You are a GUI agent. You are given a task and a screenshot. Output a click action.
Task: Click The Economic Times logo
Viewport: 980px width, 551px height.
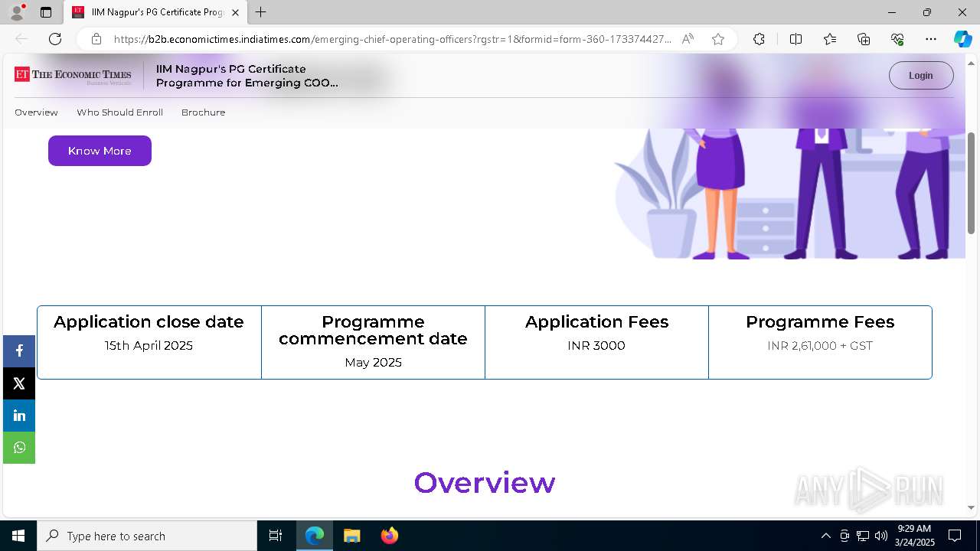tap(73, 75)
